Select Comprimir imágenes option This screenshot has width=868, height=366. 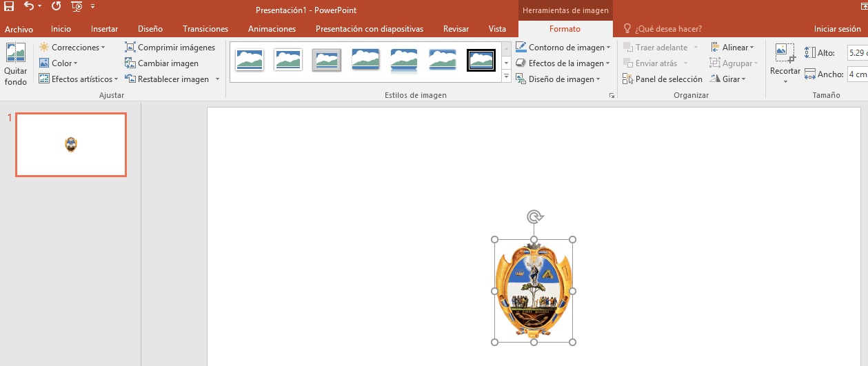170,48
